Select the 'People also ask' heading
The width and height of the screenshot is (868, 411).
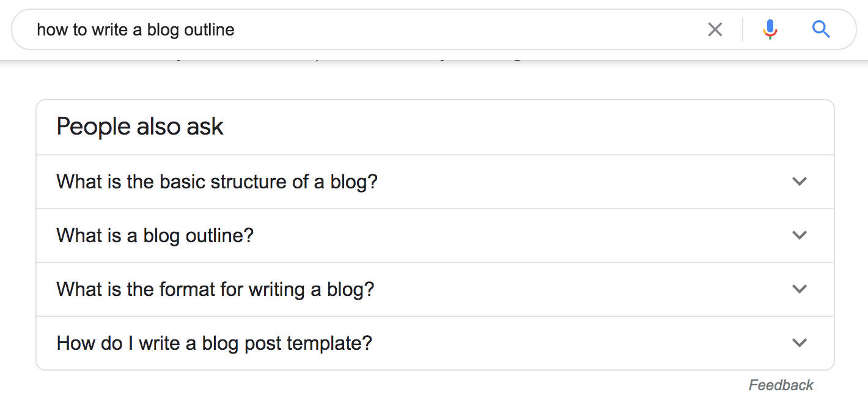tap(140, 127)
